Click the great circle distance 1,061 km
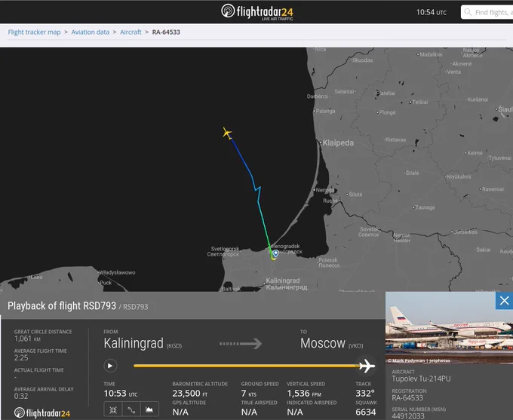 27,339
